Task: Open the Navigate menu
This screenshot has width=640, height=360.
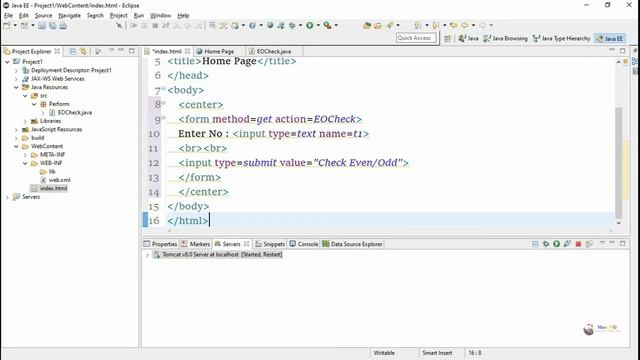Action: pyautogui.click(x=69, y=16)
